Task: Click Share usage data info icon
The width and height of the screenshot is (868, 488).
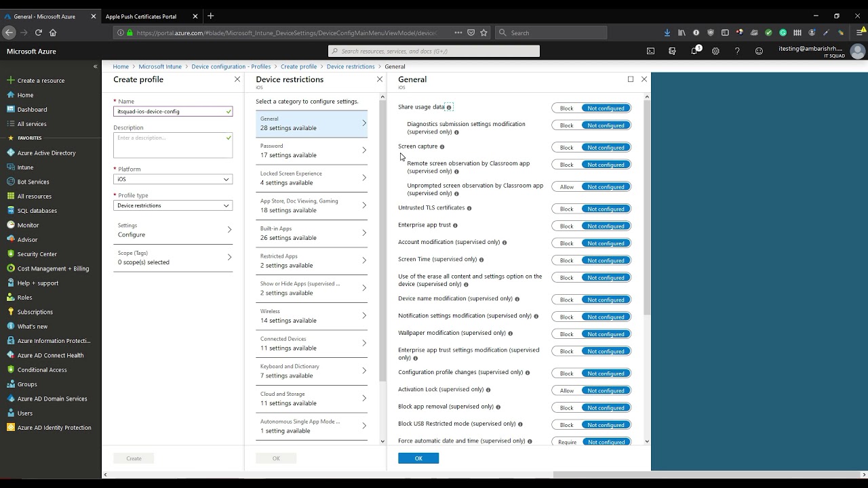Action: 449,107
